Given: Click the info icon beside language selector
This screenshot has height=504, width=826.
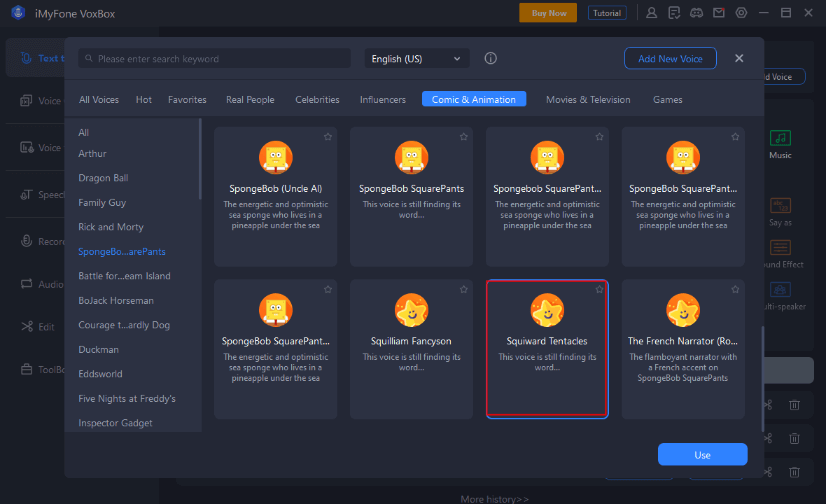Looking at the screenshot, I should pos(490,58).
